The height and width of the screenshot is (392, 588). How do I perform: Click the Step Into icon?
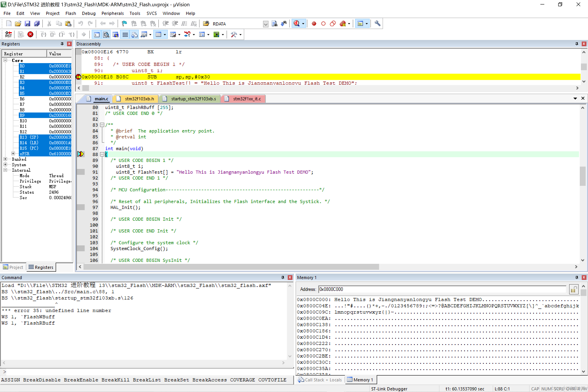(x=44, y=34)
